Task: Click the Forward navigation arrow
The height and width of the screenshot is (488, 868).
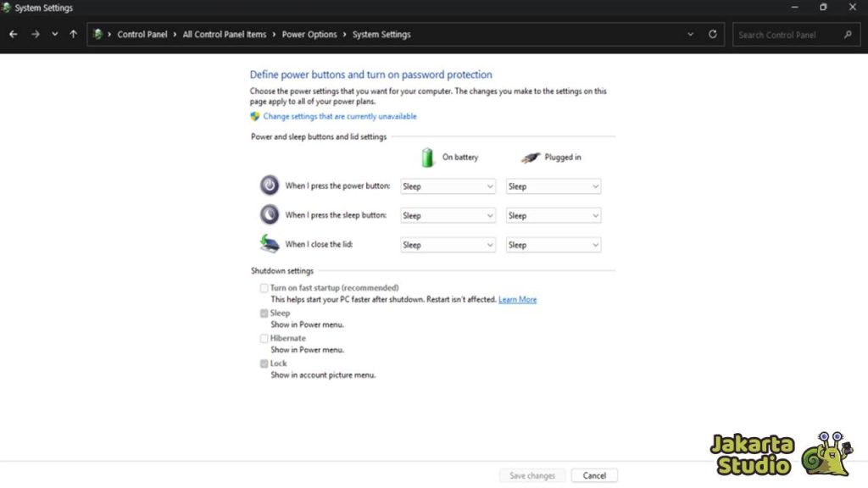Action: coord(36,34)
